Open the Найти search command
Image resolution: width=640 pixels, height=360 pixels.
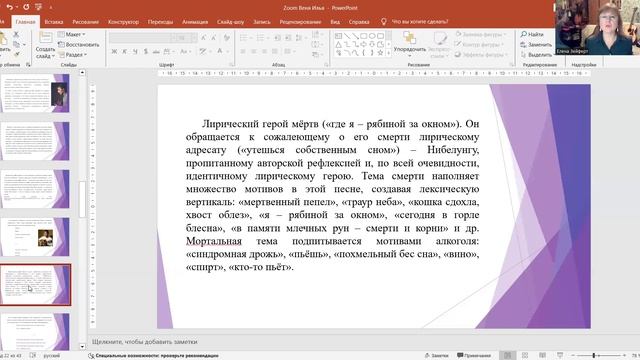(x=532, y=34)
